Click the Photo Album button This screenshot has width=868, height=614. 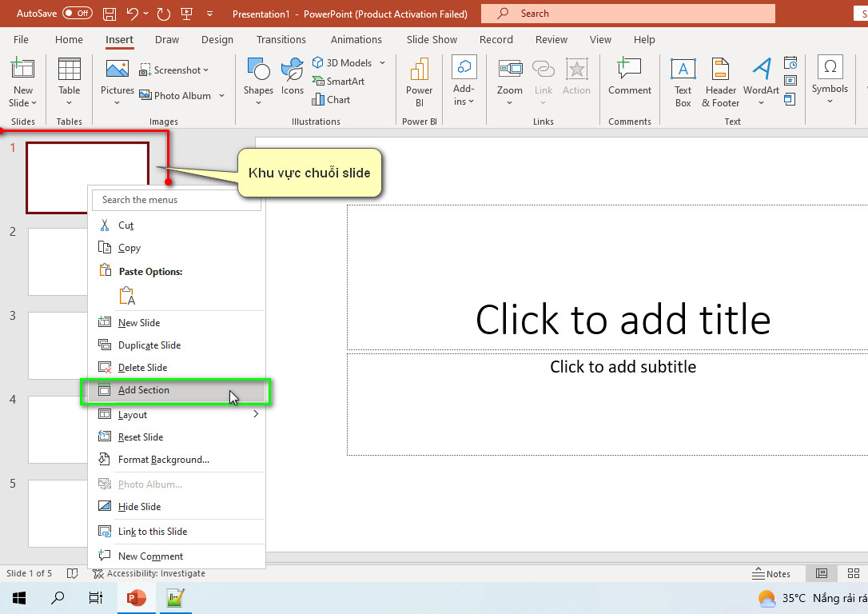click(175, 95)
